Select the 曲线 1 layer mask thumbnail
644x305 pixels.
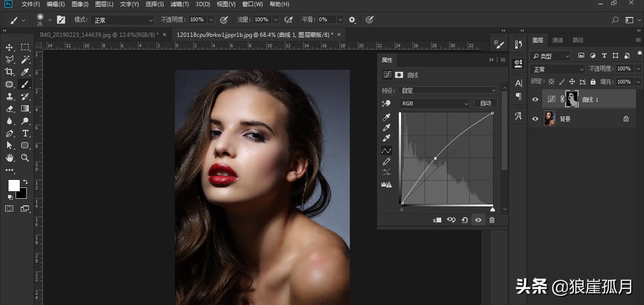coord(572,99)
